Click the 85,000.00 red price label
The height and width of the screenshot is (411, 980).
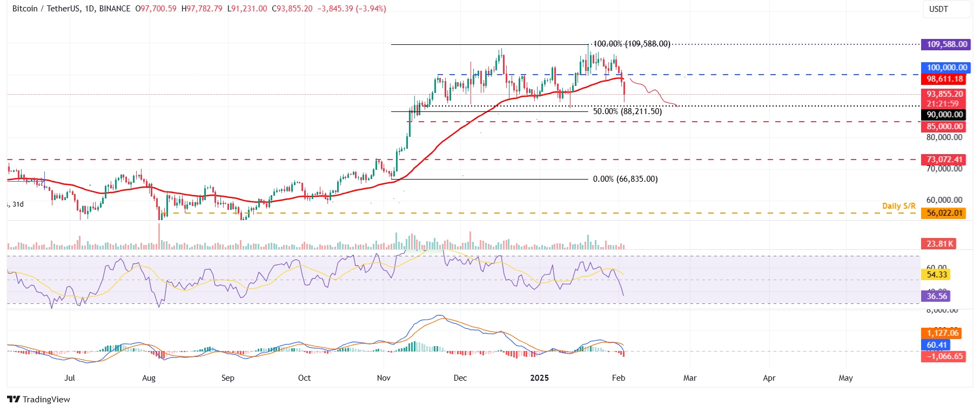pyautogui.click(x=945, y=127)
